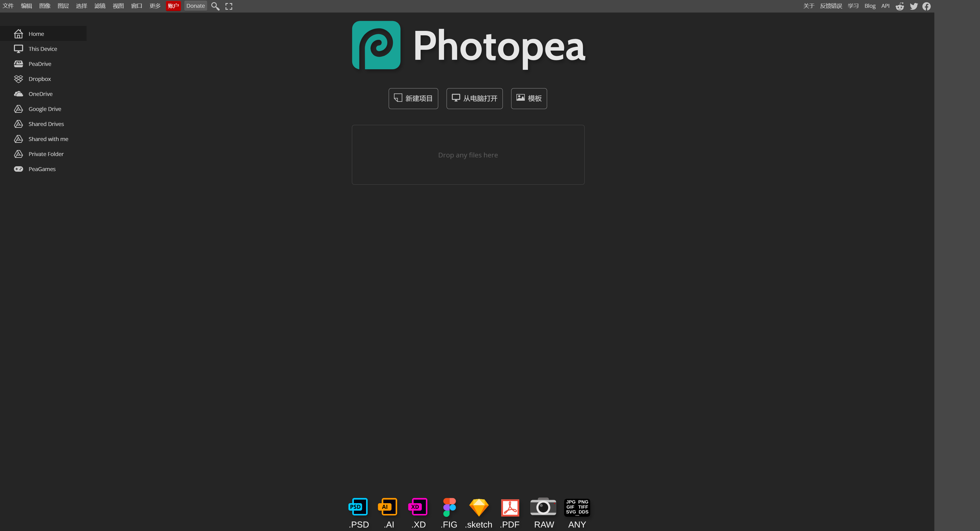This screenshot has height=531, width=980.
Task: Expand Shared with me in sidebar
Action: (48, 139)
